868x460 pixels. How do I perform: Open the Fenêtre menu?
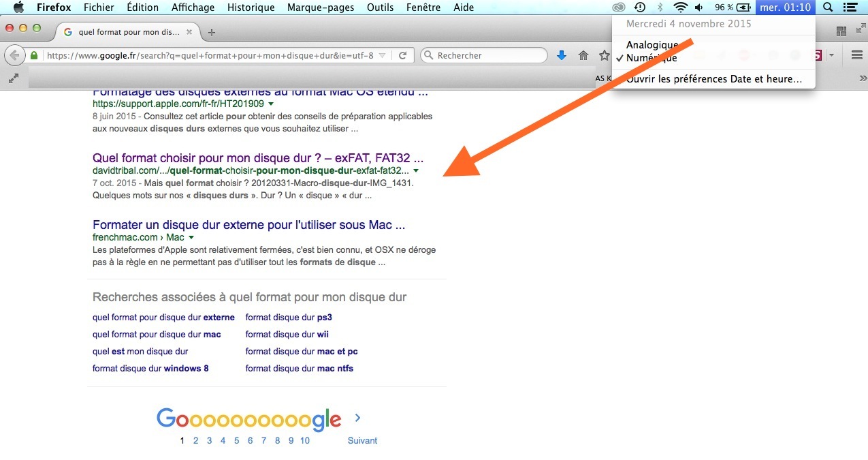pos(423,7)
